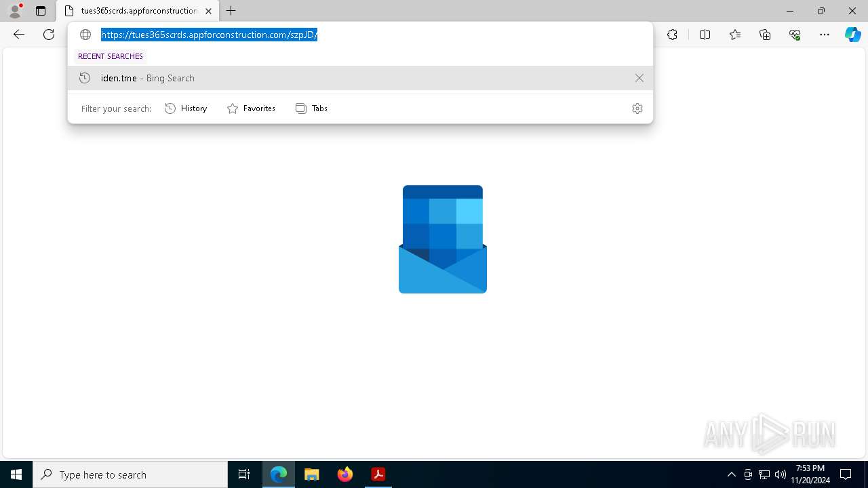Filter search by Tabs
Image resolution: width=868 pixels, height=488 pixels.
311,108
